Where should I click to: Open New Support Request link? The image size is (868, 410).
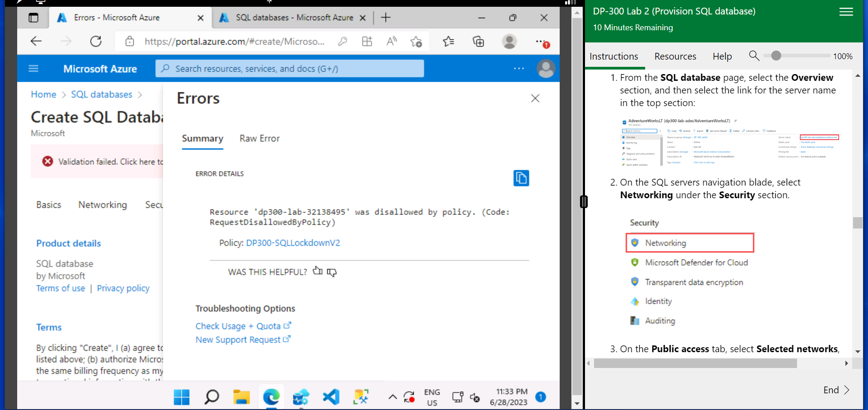243,340
